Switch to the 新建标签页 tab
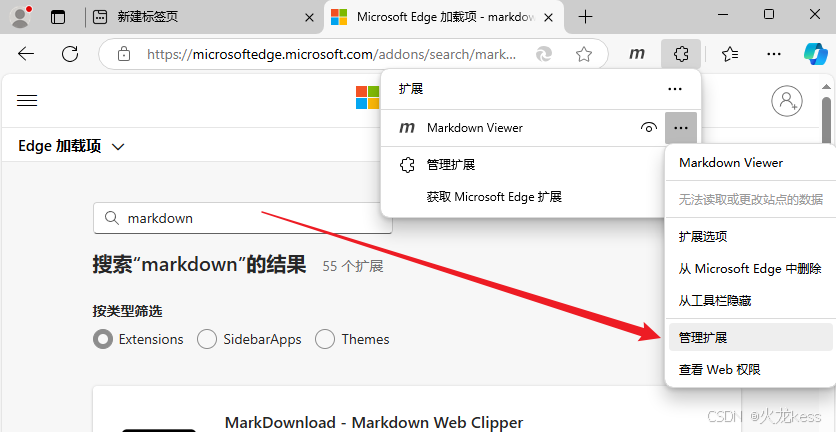This screenshot has width=836, height=432. click(203, 17)
